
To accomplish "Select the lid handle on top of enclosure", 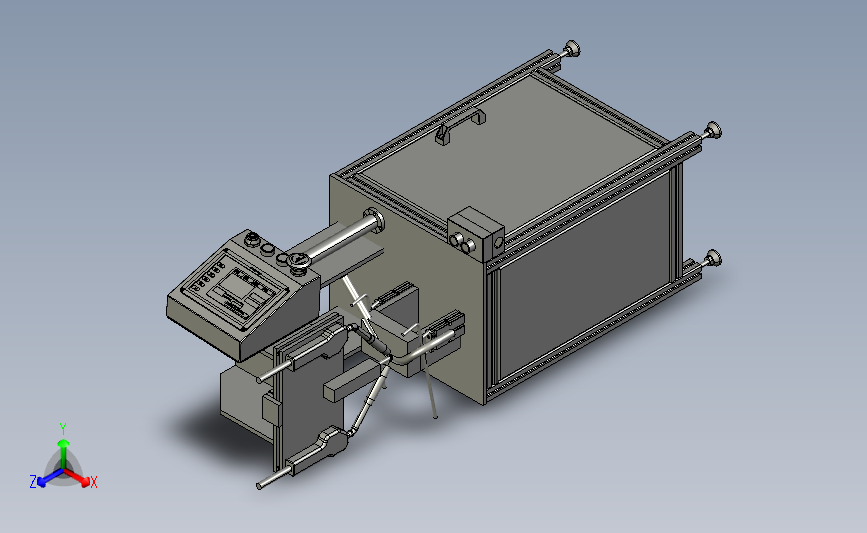I will [460, 127].
